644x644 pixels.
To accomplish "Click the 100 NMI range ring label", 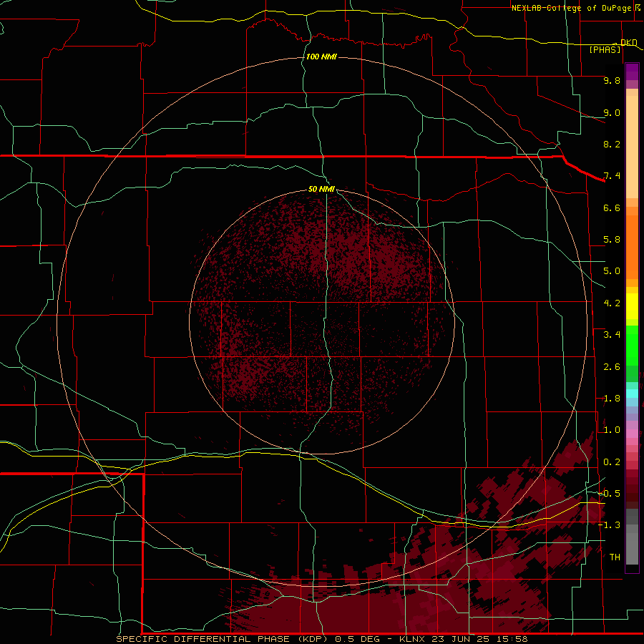I will [321, 57].
